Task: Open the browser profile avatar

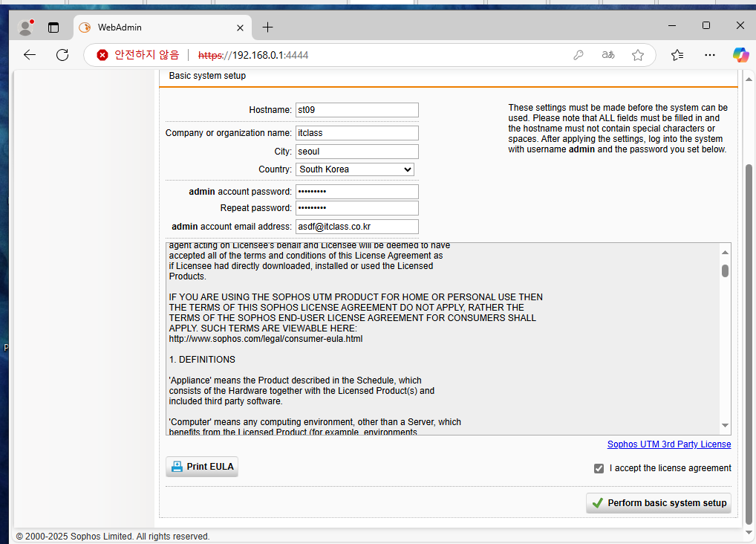Action: (25, 27)
